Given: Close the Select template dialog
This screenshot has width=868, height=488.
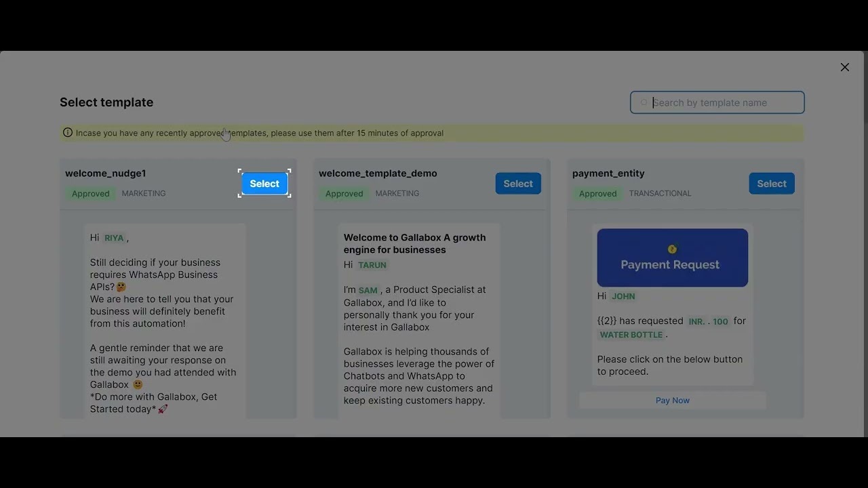Looking at the screenshot, I should click(844, 67).
